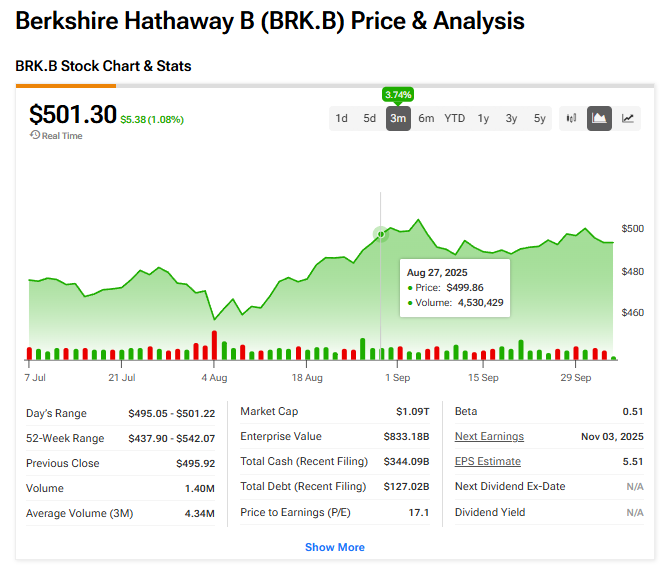The image size is (669, 569).
Task: Click the Real Time clock icon
Action: click(35, 136)
